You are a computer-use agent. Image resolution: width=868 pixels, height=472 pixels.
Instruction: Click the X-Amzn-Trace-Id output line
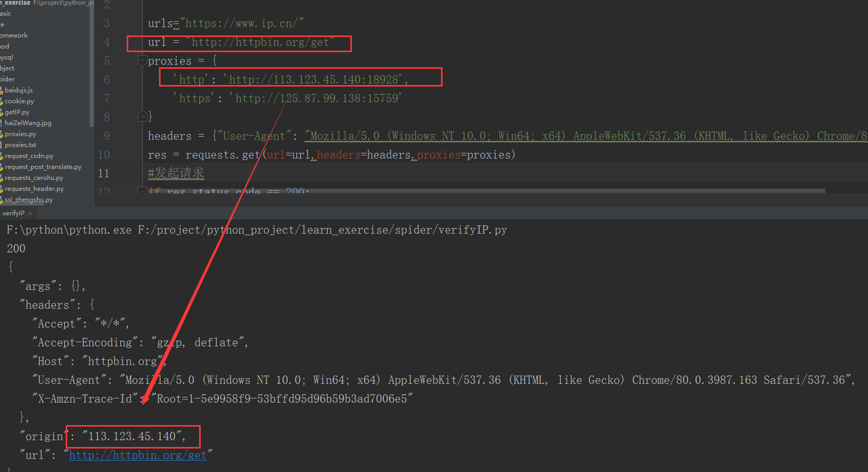click(x=223, y=399)
